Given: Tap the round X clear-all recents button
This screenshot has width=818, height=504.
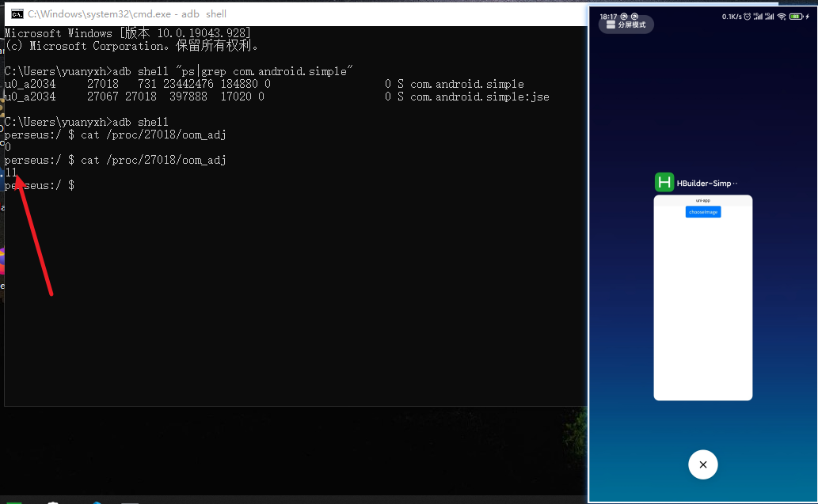Looking at the screenshot, I should coord(702,464).
